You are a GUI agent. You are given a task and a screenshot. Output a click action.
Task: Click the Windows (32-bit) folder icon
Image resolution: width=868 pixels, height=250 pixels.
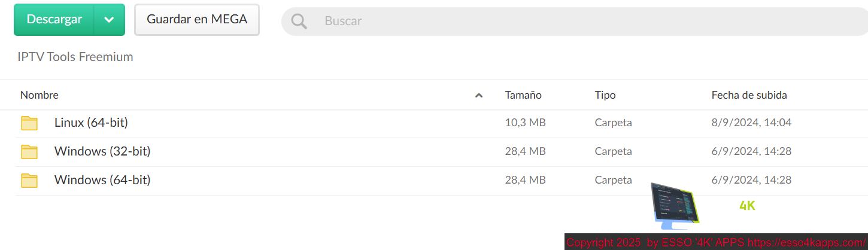[29, 152]
